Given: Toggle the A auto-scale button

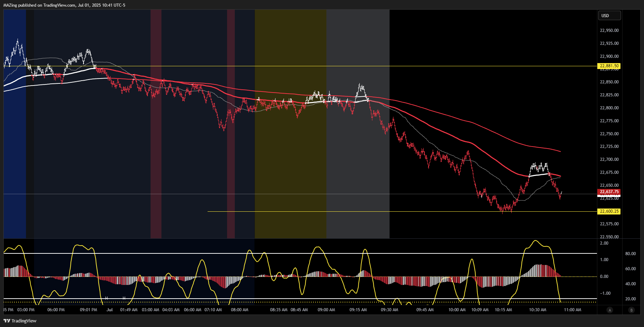Looking at the screenshot, I should (610, 310).
